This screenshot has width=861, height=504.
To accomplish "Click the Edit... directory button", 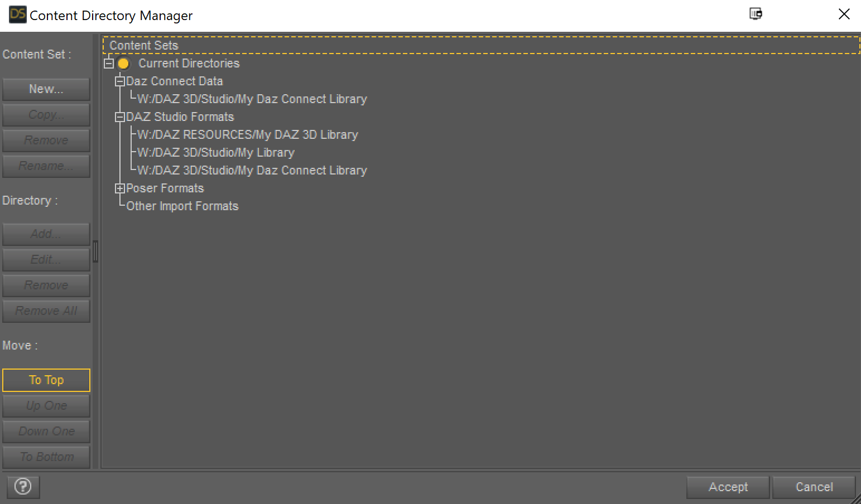I will pyautogui.click(x=46, y=260).
